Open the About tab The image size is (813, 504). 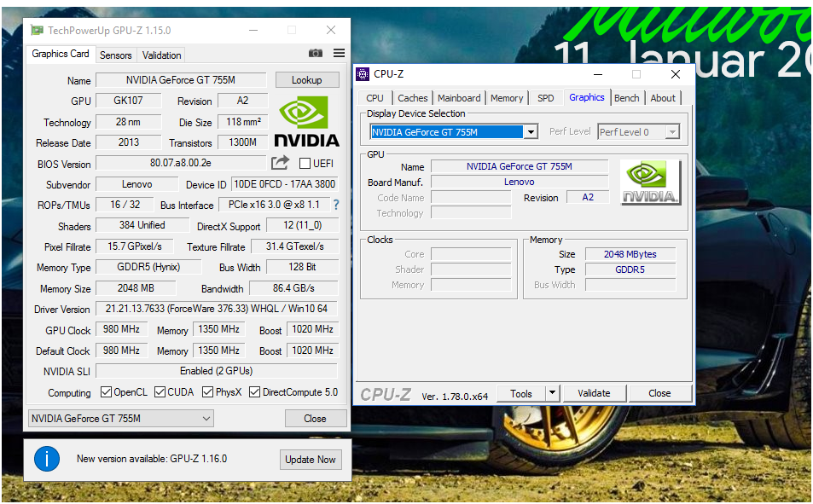tap(663, 98)
